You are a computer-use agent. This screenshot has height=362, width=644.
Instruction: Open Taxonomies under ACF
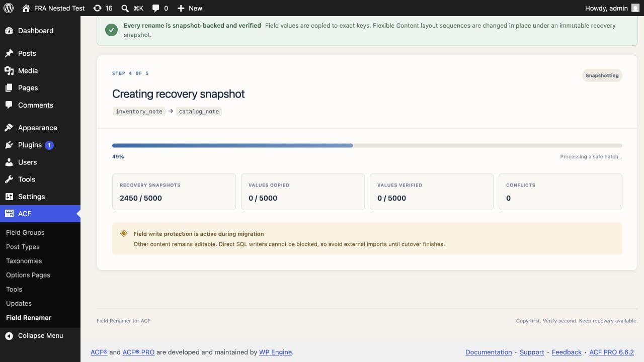(24, 261)
